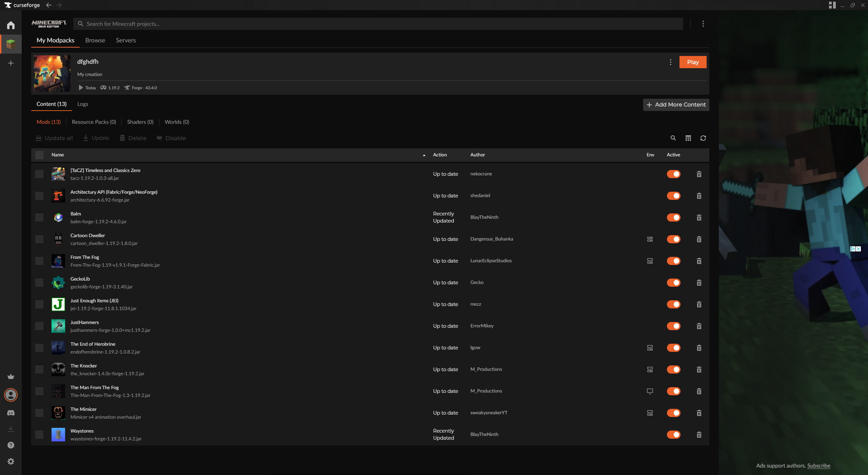Open the user account avatar
Image resolution: width=868 pixels, height=475 pixels.
pyautogui.click(x=11, y=395)
